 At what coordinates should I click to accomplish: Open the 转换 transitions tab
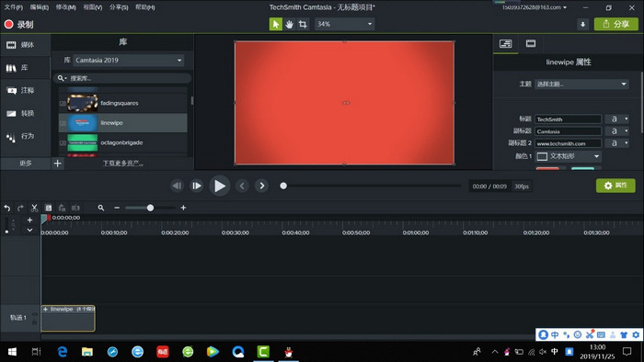[x=26, y=113]
